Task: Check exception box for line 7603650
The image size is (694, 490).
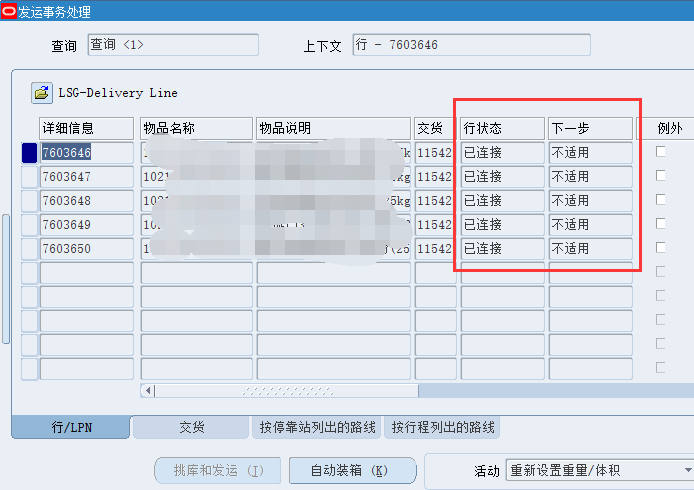Action: point(660,248)
